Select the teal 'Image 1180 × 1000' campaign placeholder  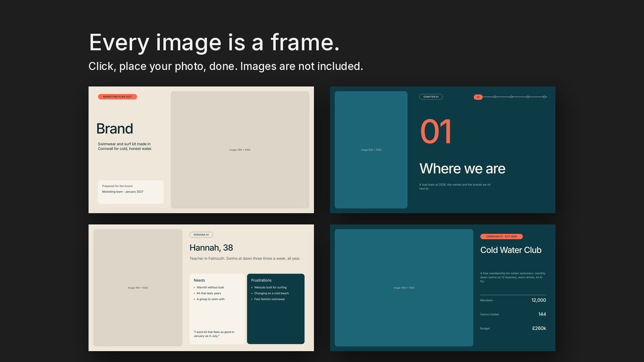tap(404, 288)
